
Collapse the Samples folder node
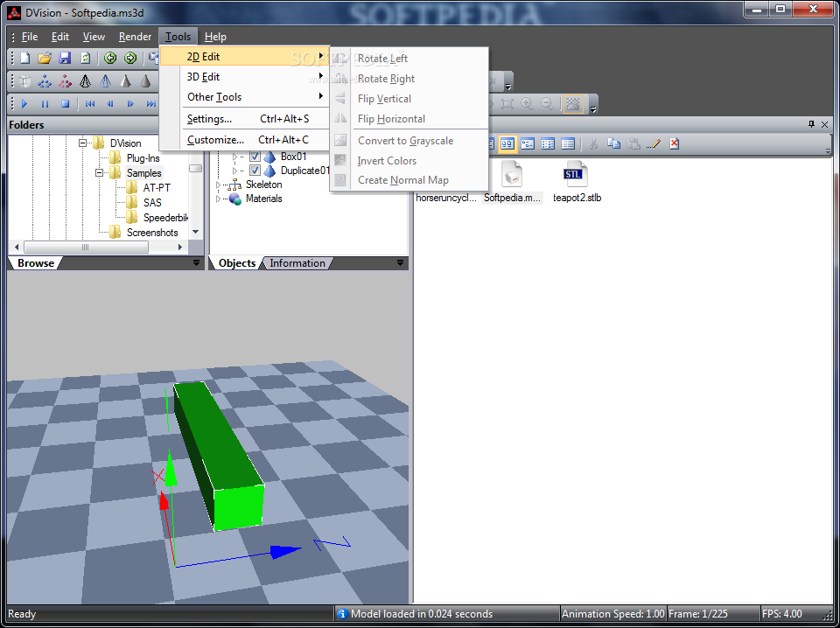pyautogui.click(x=99, y=173)
